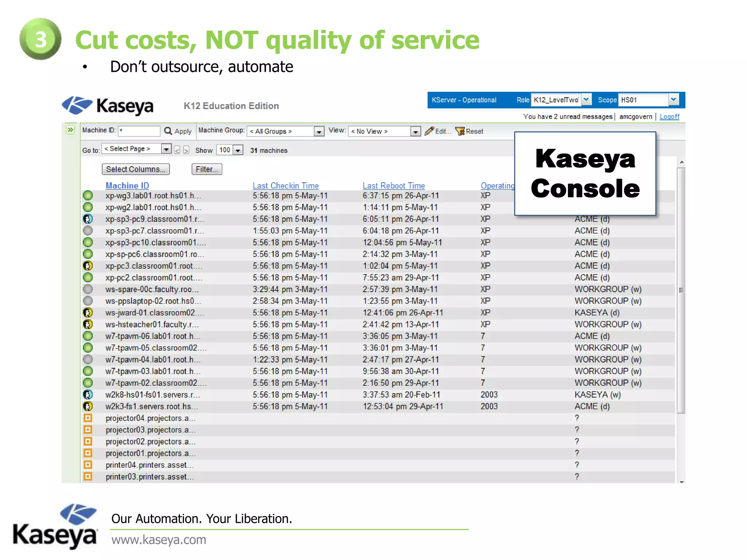
Task: Select row w7-tpavm-05.classroom02....
Action: pos(378,348)
